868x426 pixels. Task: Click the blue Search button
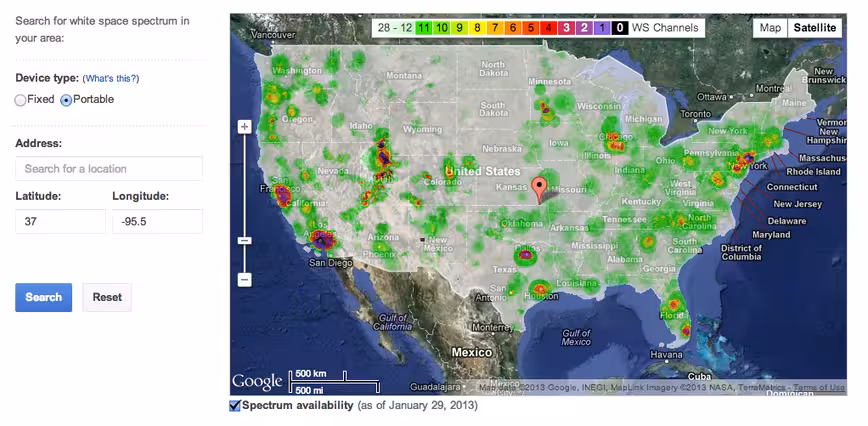pos(44,297)
